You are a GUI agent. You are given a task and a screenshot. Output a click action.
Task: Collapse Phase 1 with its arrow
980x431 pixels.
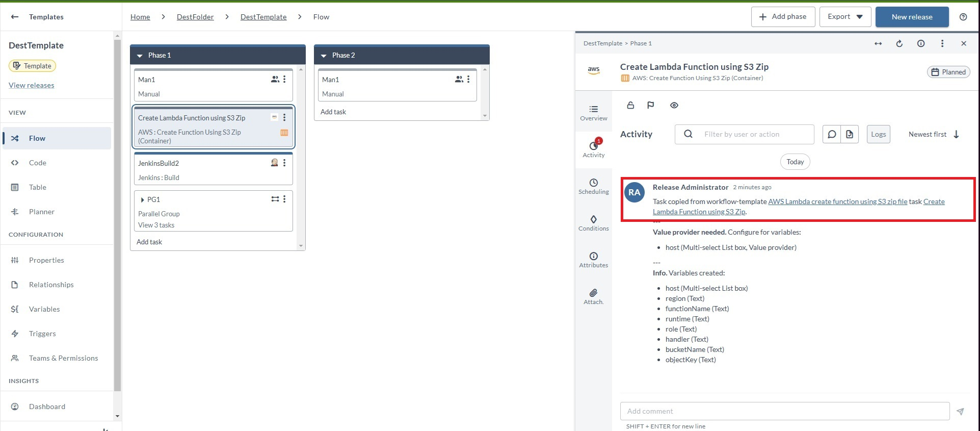pyautogui.click(x=140, y=56)
